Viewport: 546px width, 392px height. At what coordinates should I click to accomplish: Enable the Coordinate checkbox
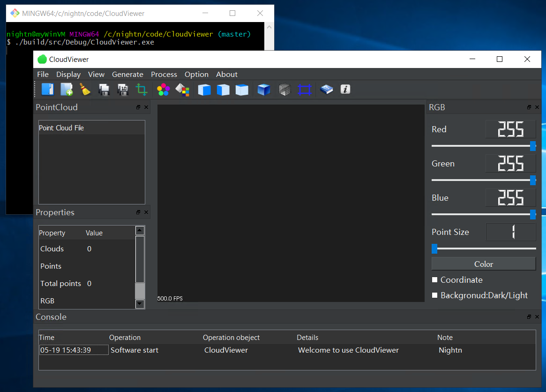(434, 280)
